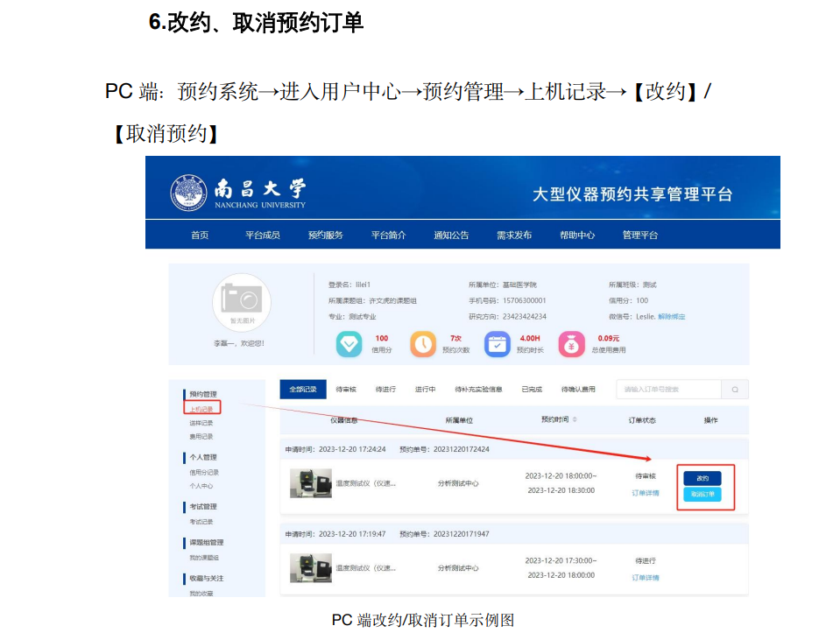Click instrument thumbnail for order 20231220172424
Viewport: 840px width, 640px height.
(x=311, y=483)
